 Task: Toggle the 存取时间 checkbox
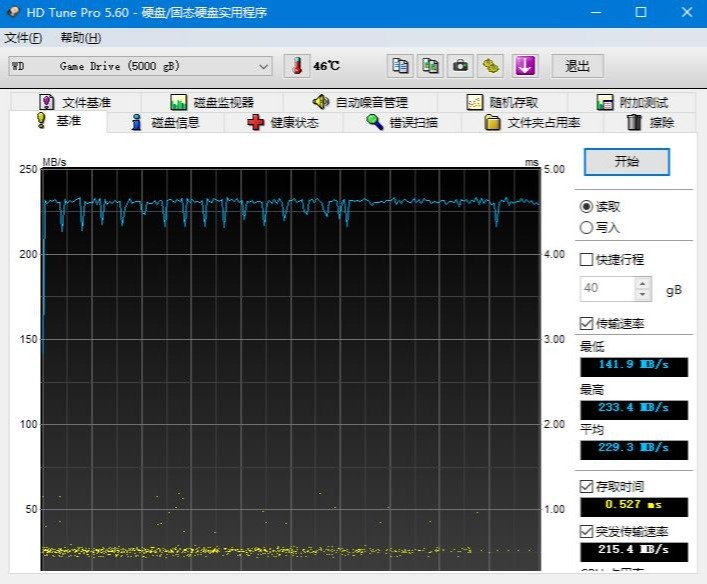pyautogui.click(x=586, y=486)
